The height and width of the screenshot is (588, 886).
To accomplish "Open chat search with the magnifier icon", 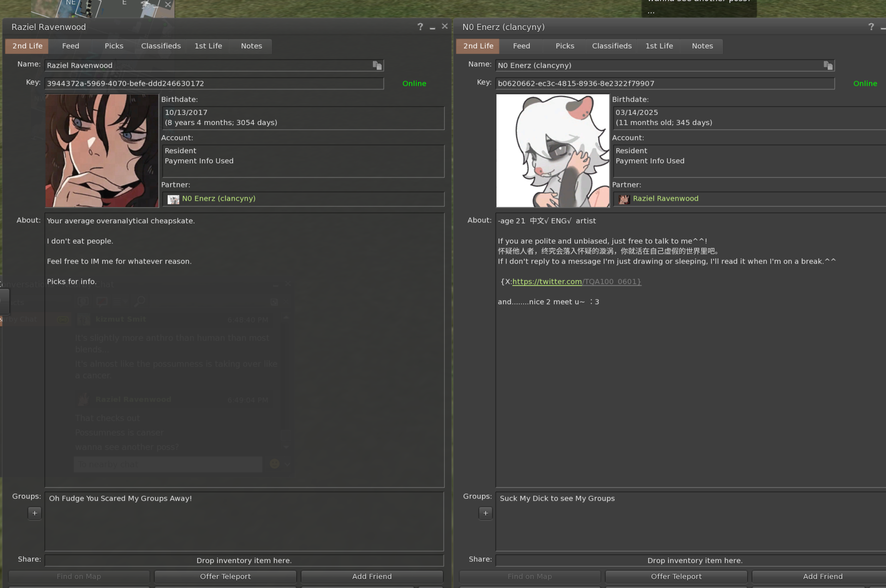I will click(139, 301).
